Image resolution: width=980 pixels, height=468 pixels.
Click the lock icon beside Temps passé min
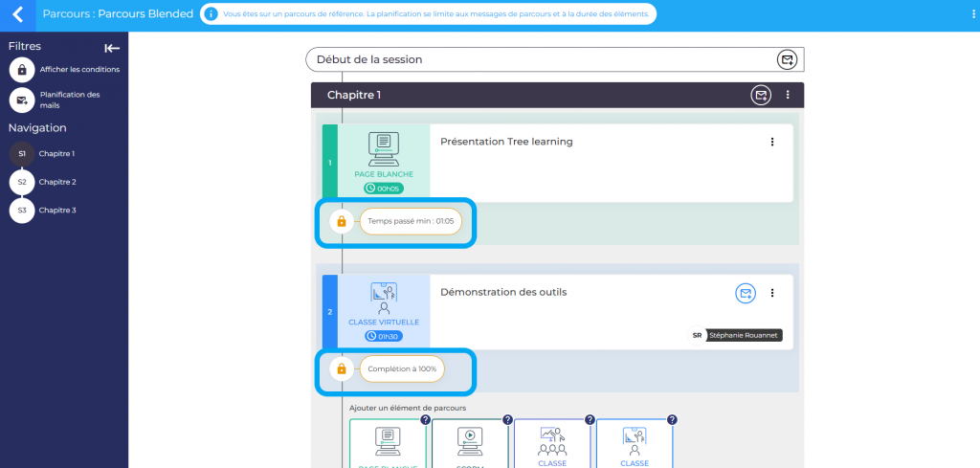click(342, 222)
